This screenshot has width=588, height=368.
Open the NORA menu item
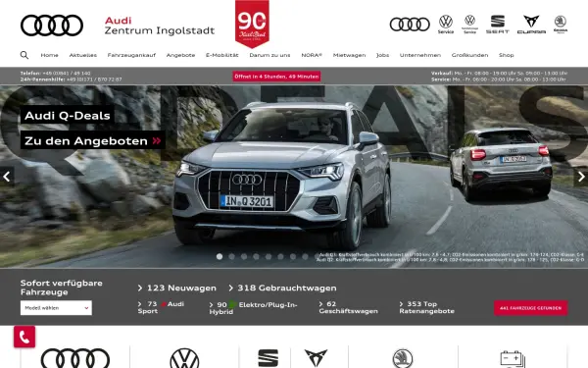click(312, 55)
